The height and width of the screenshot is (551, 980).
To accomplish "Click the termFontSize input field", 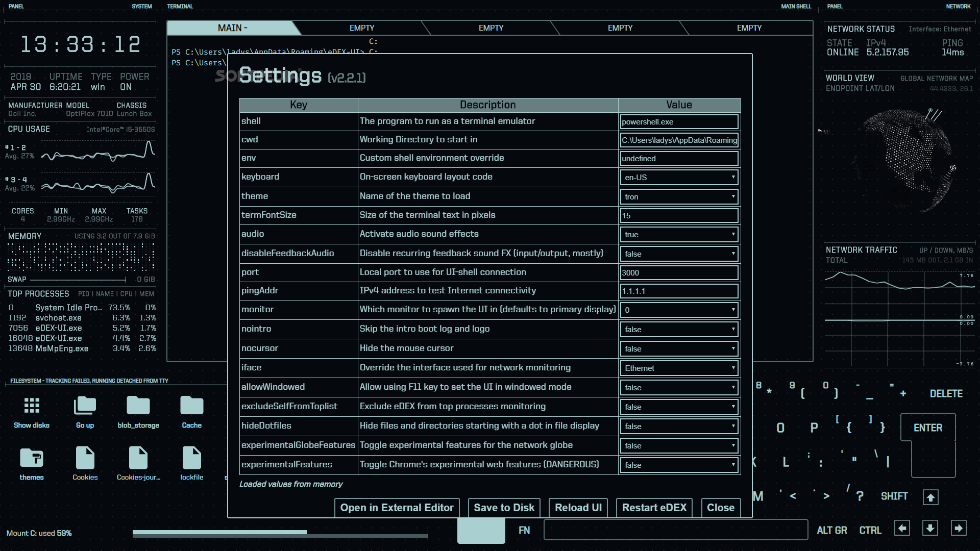I will pos(679,216).
